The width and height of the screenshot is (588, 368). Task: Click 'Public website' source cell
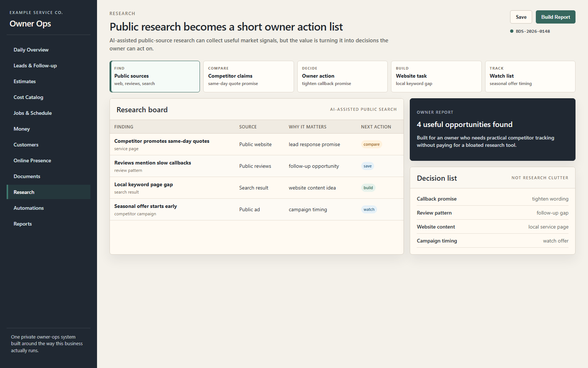[255, 144]
